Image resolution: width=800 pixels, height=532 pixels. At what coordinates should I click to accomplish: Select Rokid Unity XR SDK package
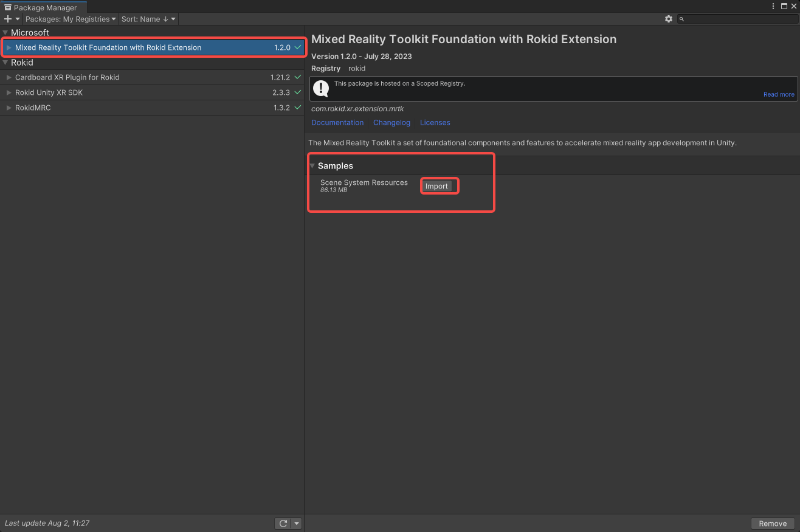point(152,92)
